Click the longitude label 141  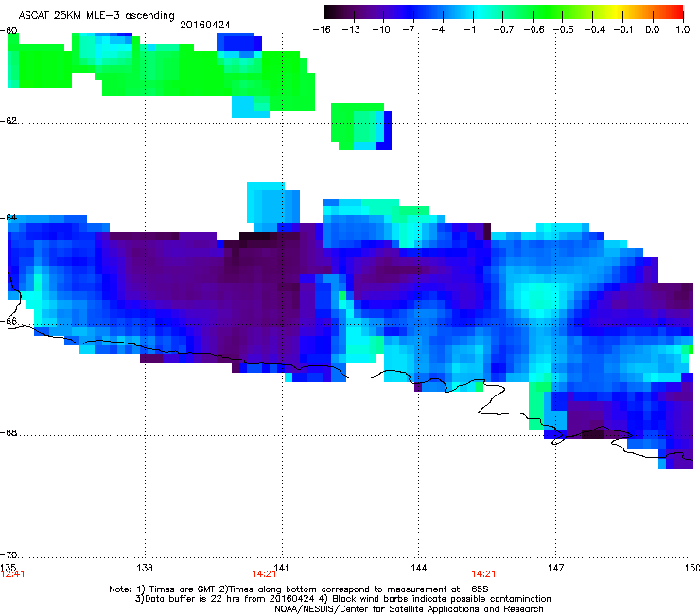point(281,568)
